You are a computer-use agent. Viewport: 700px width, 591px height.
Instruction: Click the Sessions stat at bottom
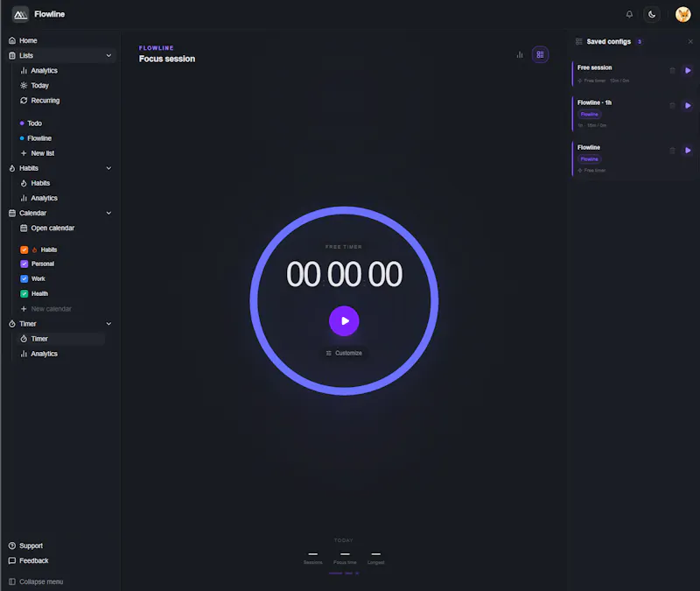pos(313,559)
